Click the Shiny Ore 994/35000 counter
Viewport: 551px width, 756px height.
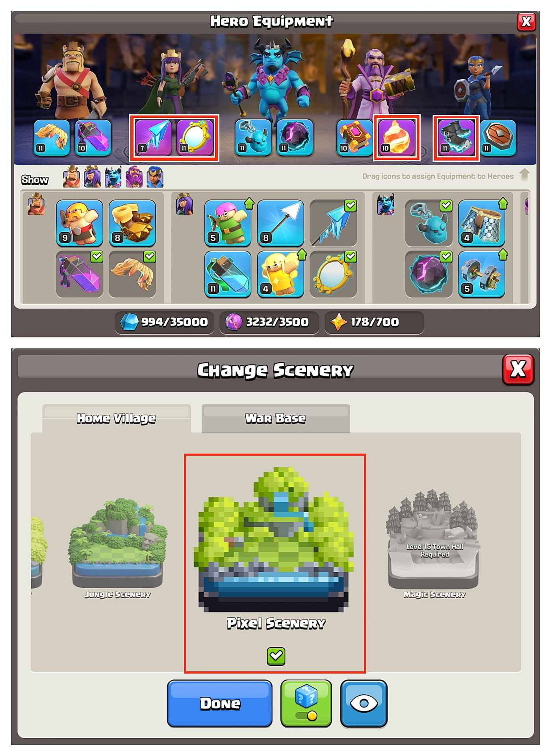coord(165,322)
